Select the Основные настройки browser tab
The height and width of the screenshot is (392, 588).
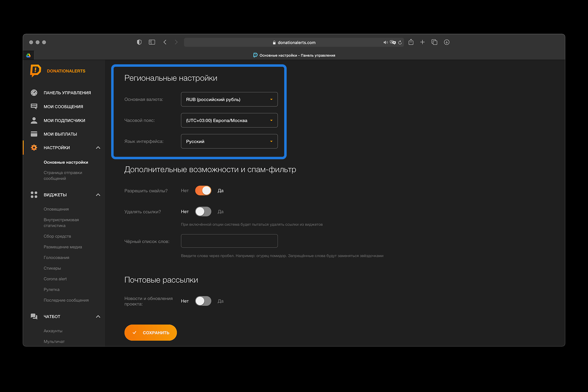[x=294, y=55]
